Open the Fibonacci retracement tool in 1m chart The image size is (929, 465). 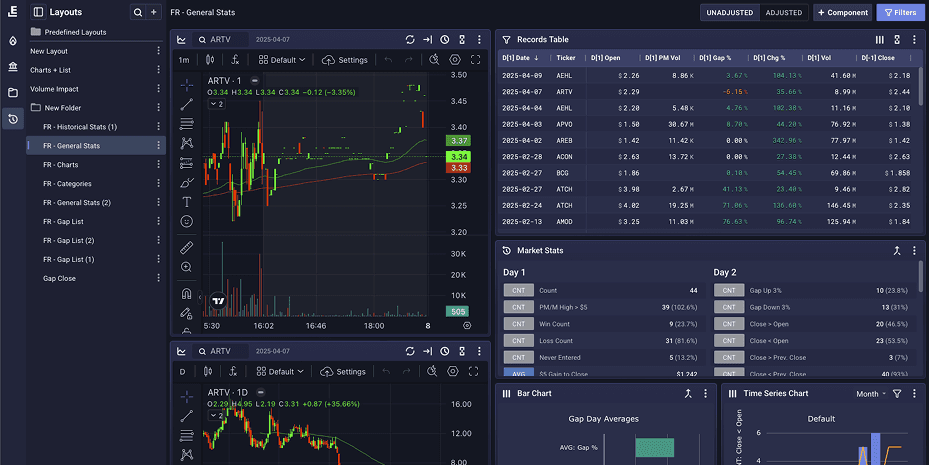point(187,124)
